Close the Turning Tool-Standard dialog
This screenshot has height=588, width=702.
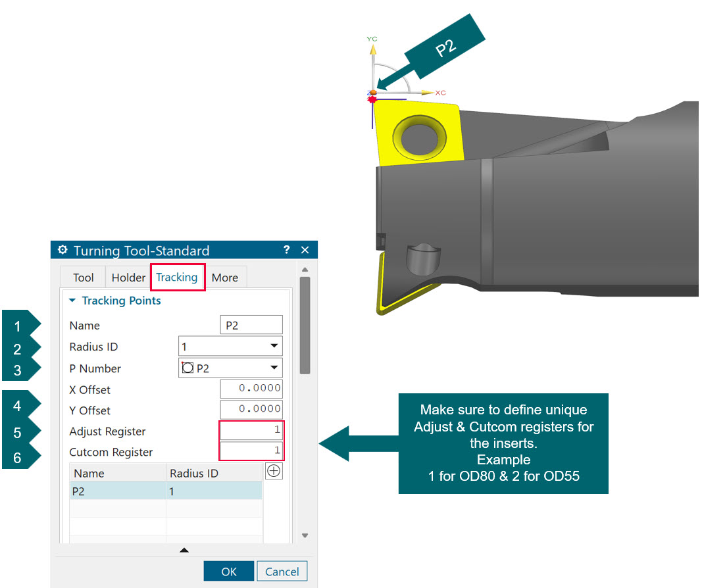tap(305, 251)
